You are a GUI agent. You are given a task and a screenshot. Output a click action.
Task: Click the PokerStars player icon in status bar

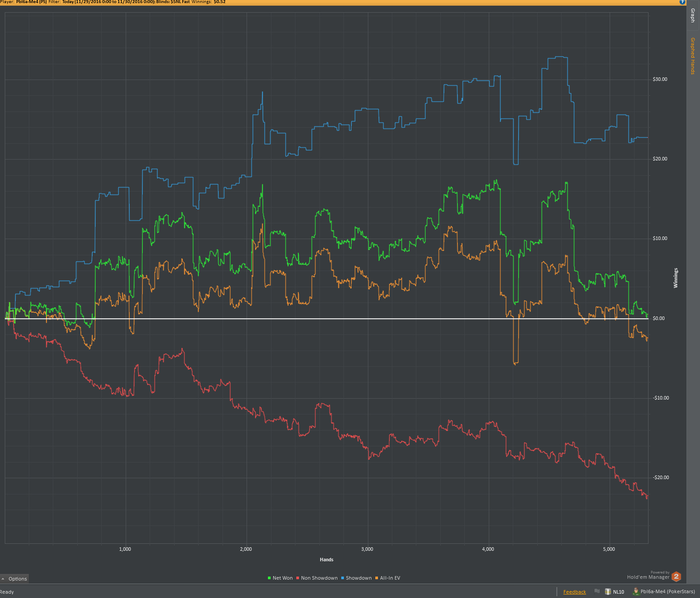click(636, 591)
